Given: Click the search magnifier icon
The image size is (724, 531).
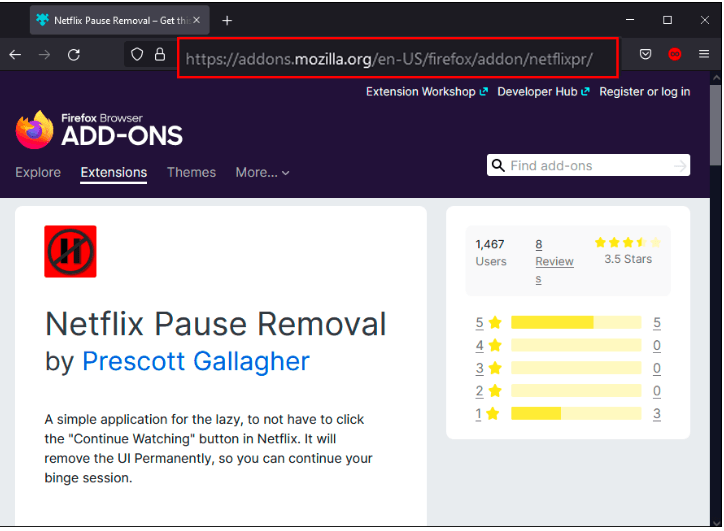Looking at the screenshot, I should click(x=498, y=165).
